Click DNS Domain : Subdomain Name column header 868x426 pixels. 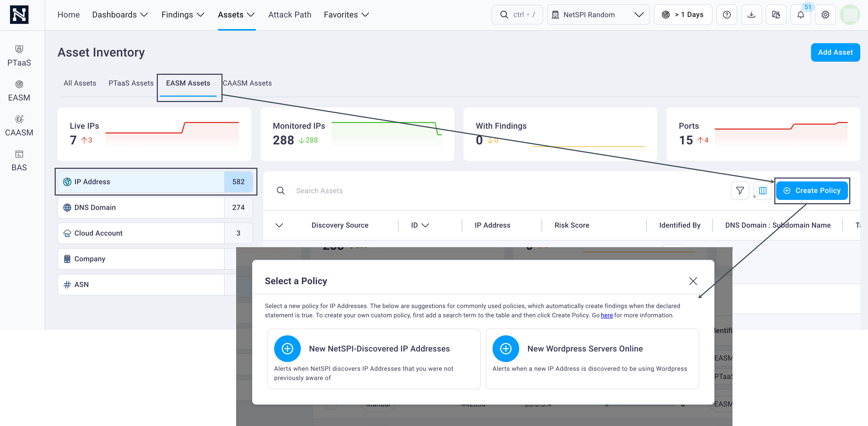(x=777, y=225)
